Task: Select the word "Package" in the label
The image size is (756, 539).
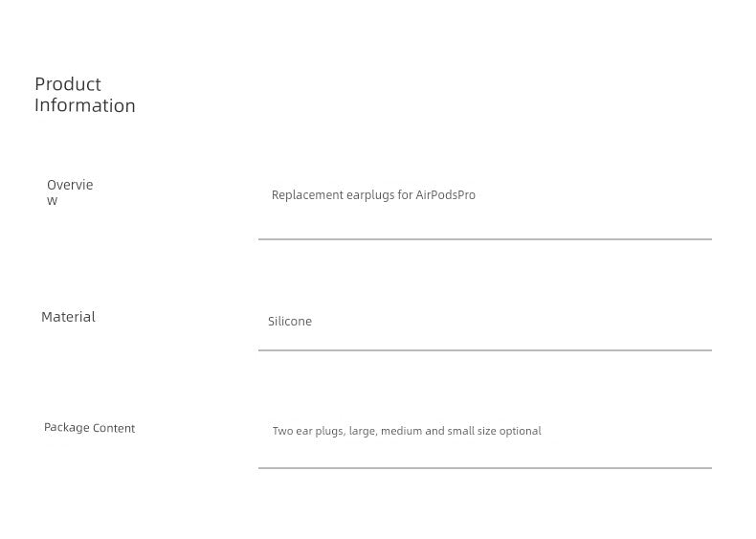Action: (66, 428)
